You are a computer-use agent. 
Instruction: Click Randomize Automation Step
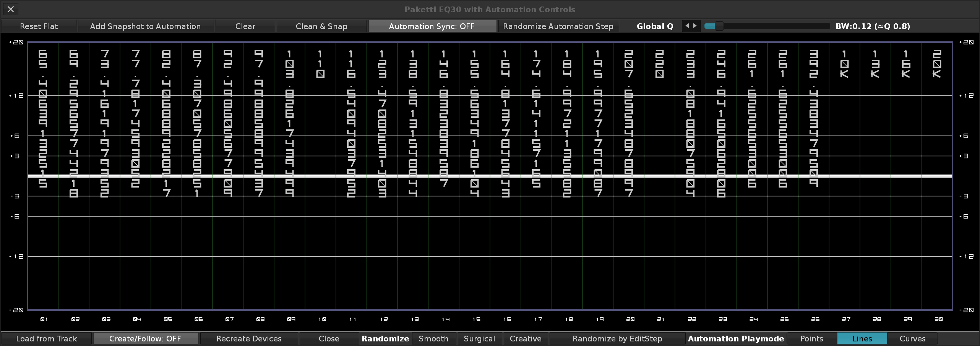coord(558,26)
